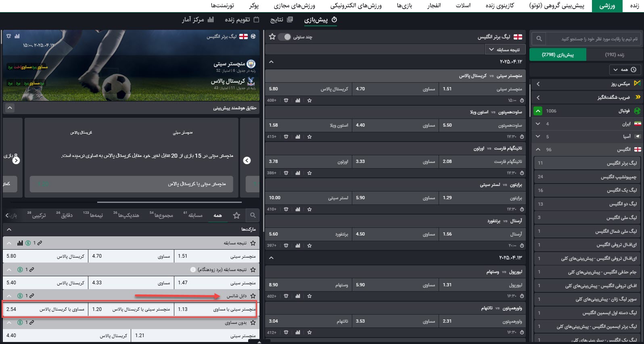Show favorite markets with the star tab icon
The image size is (644, 344).
237,215
